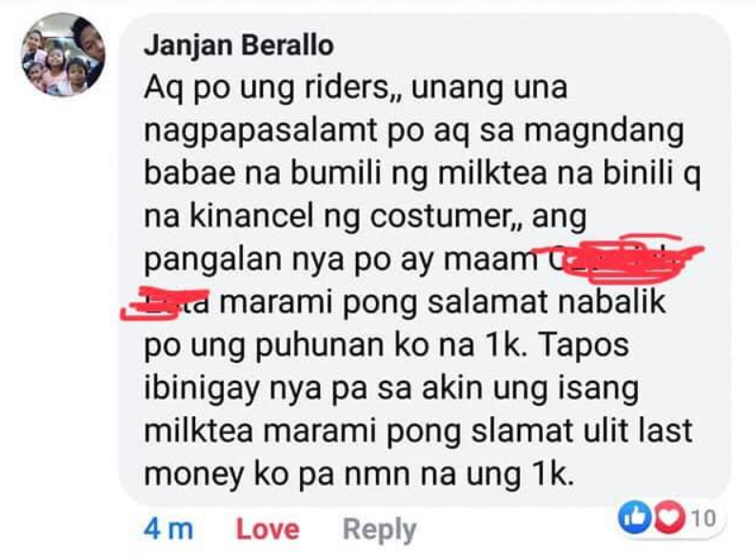
Task: Click the word nagpapasalamt in the comment
Action: coord(261,131)
